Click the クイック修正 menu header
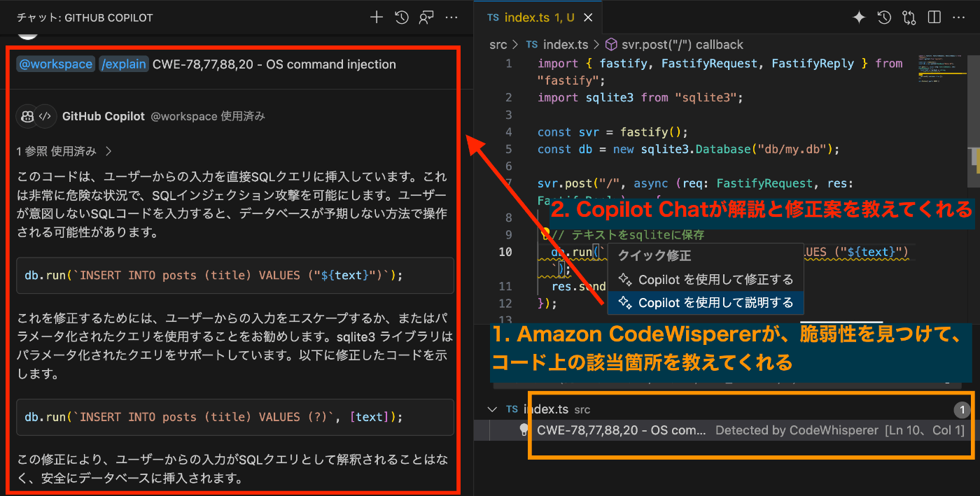Screen dimensions: 980x496 [x=654, y=256]
